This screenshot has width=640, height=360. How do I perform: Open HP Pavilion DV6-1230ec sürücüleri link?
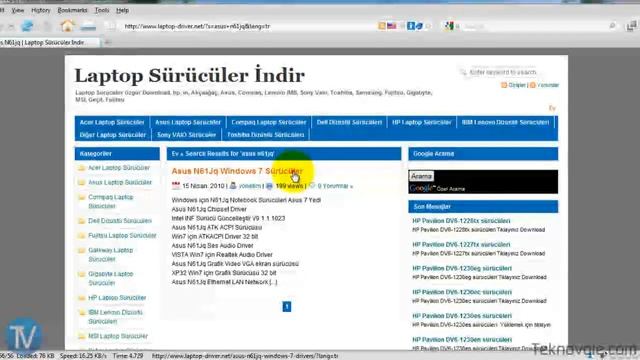coord(462,292)
